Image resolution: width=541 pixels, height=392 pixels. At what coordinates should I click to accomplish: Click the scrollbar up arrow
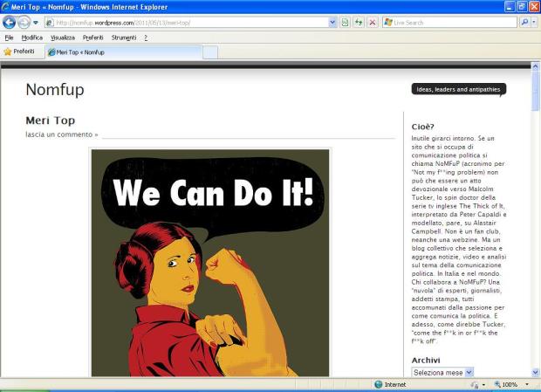[535, 65]
